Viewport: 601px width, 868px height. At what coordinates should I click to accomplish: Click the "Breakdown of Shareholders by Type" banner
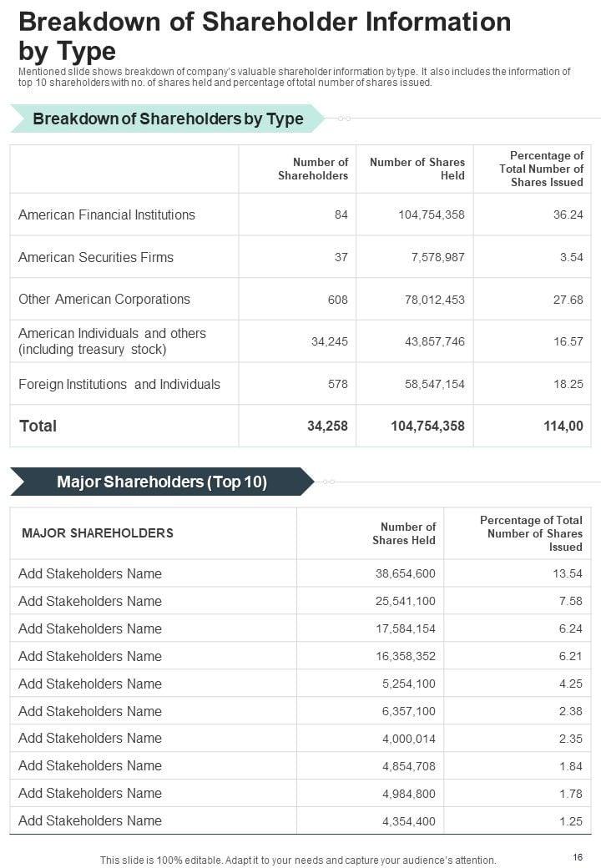pyautogui.click(x=168, y=119)
